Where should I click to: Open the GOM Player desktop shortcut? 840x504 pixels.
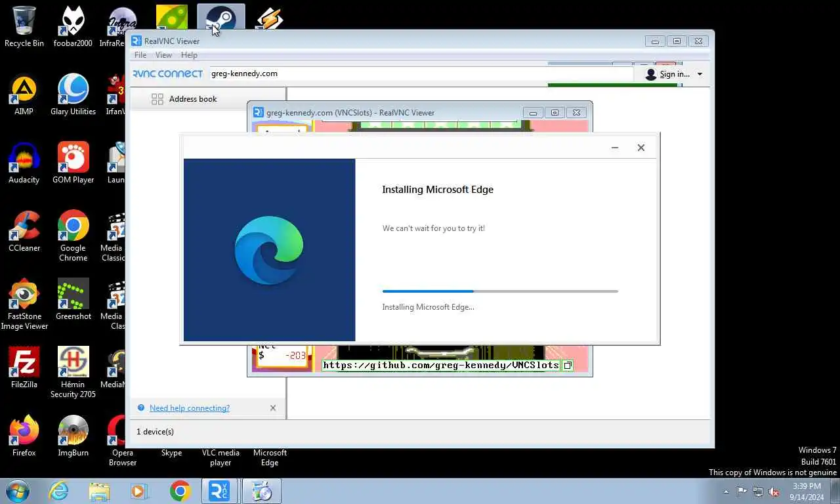(x=73, y=163)
